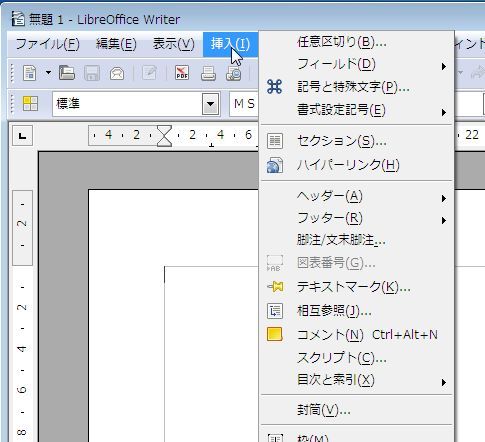This screenshot has height=442, width=485.
Task: Click the yellow comment note icon
Action: pos(275,334)
